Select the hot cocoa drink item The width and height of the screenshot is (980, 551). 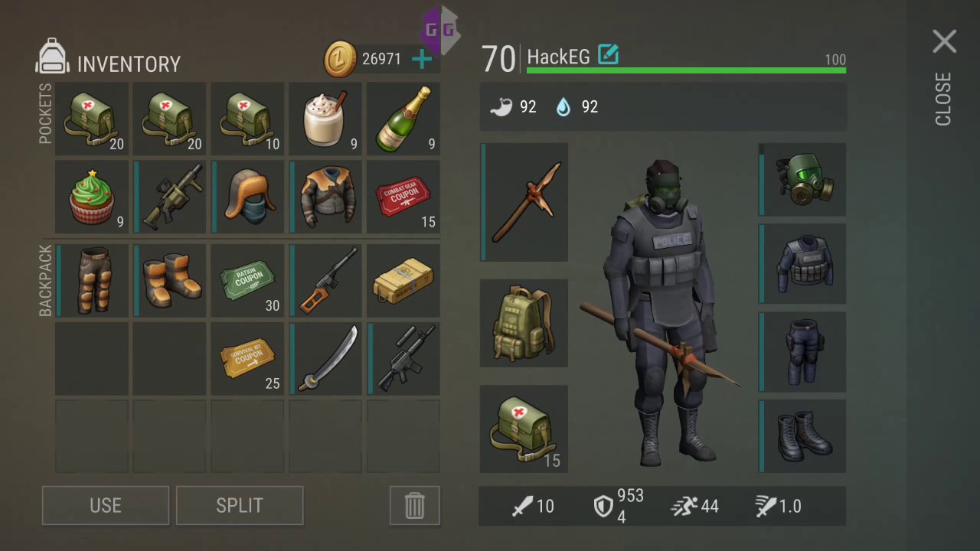pos(325,119)
